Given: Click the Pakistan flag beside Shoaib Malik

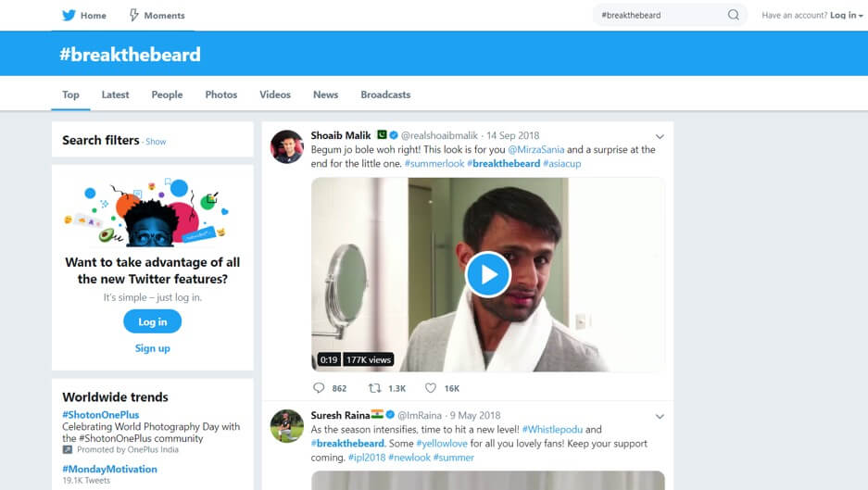Looking at the screenshot, I should click(x=382, y=134).
